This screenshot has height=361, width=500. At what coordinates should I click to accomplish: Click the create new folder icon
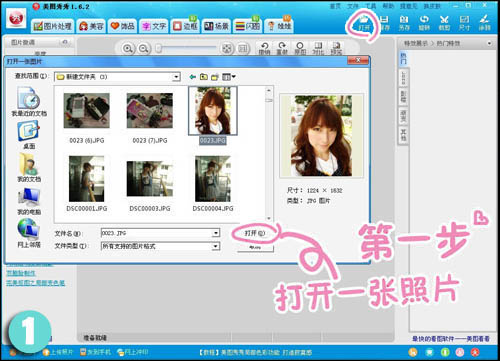(x=215, y=77)
